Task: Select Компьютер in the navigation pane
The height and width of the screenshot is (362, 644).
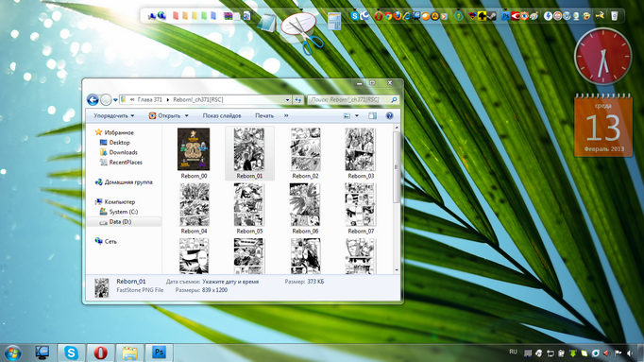Action: pyautogui.click(x=115, y=201)
